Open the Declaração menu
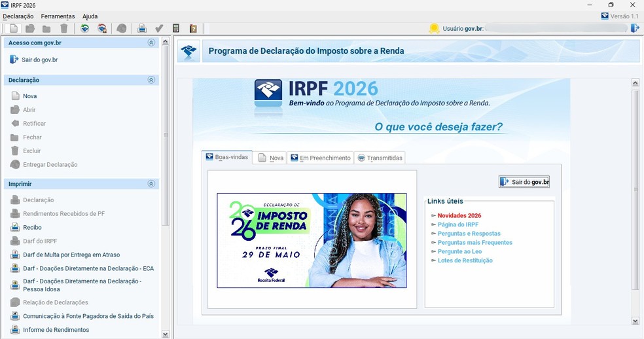The image size is (644, 339). click(18, 16)
